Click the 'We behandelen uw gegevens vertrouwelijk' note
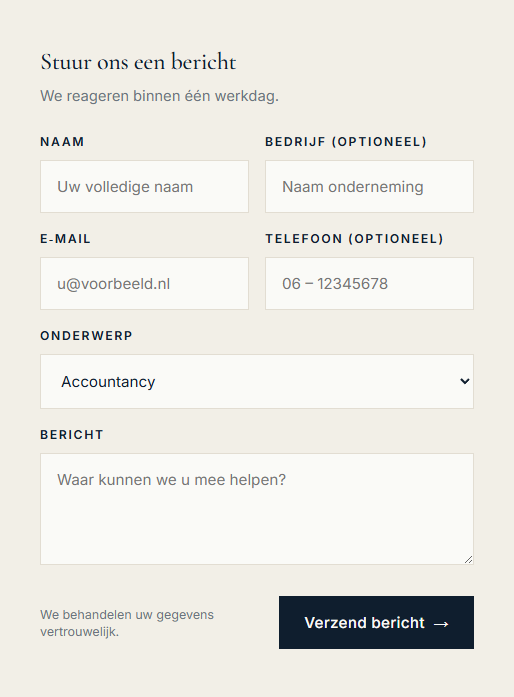Viewport: 514px width, 697px height. [127, 623]
